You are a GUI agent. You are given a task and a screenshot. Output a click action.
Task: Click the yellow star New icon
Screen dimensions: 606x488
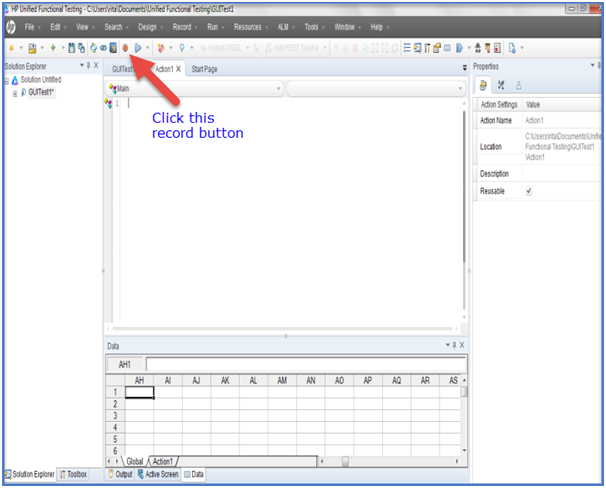click(11, 48)
